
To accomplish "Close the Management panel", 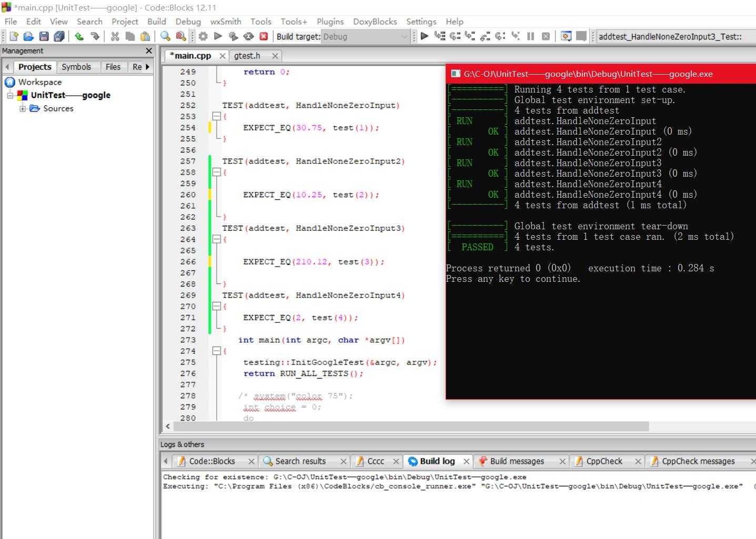I will tap(149, 50).
